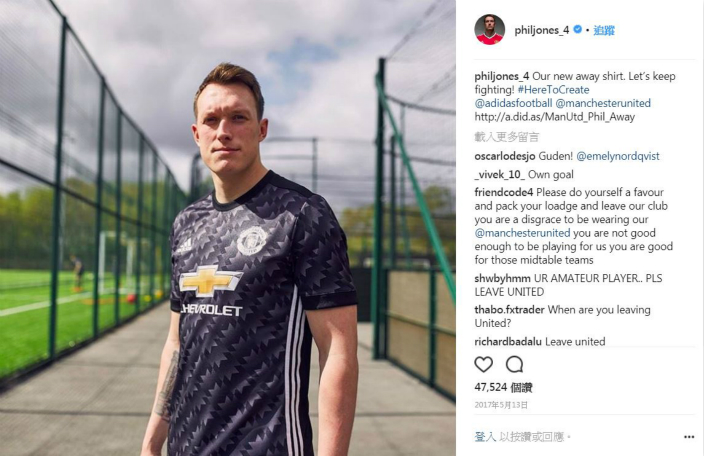
Task: Open the friendcode4 commenter profile
Action: click(504, 192)
